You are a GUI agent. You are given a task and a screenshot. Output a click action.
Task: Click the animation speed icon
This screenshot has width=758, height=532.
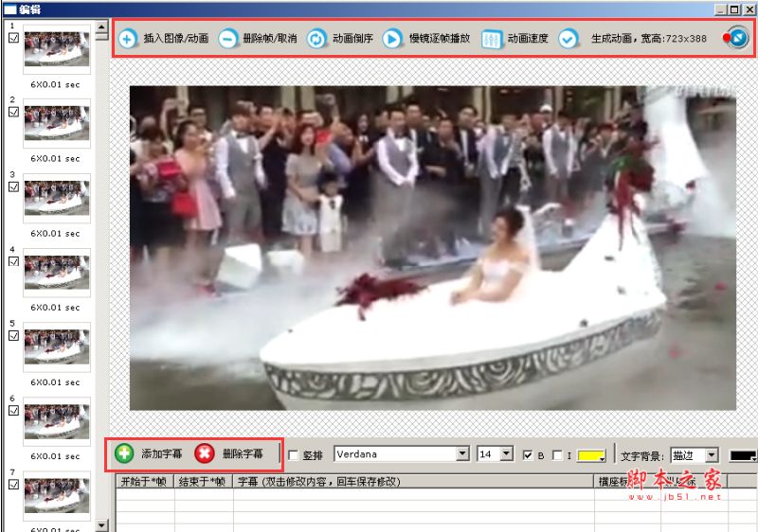point(491,39)
